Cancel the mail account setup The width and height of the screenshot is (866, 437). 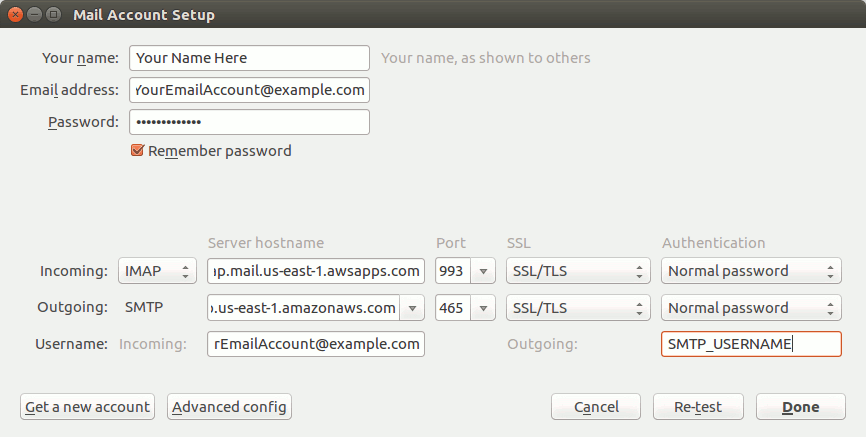pos(596,407)
